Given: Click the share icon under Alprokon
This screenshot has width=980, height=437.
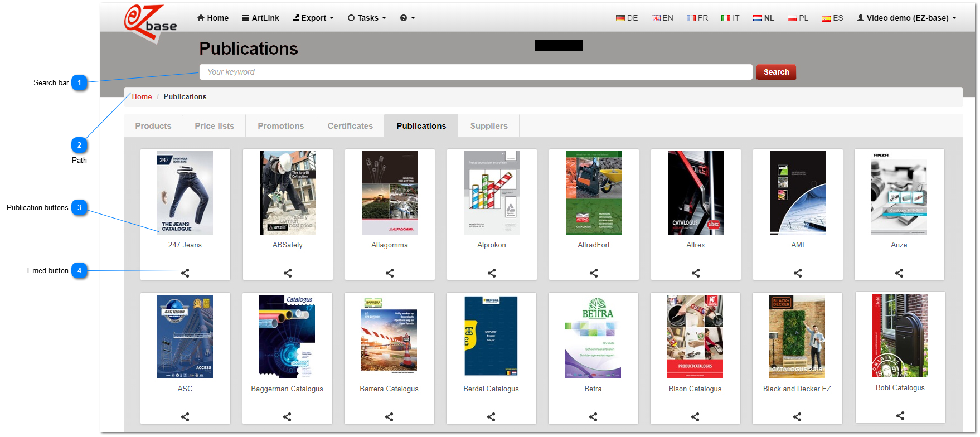Looking at the screenshot, I should (x=492, y=273).
